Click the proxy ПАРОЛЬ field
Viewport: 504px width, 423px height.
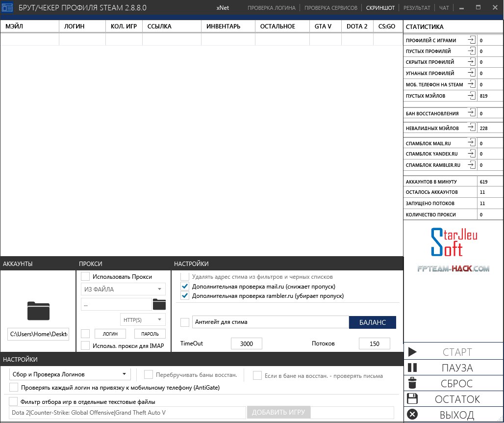pyautogui.click(x=150, y=334)
